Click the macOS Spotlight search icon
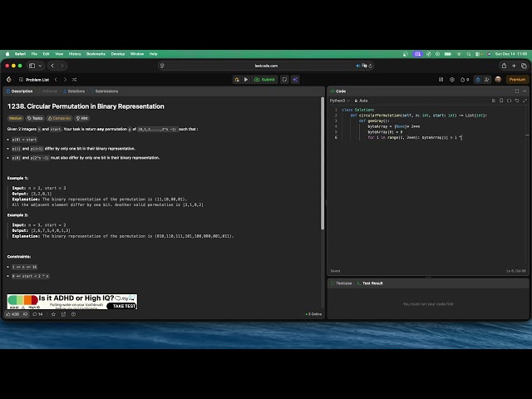Screen dimensions: 532x399 pos(469,54)
